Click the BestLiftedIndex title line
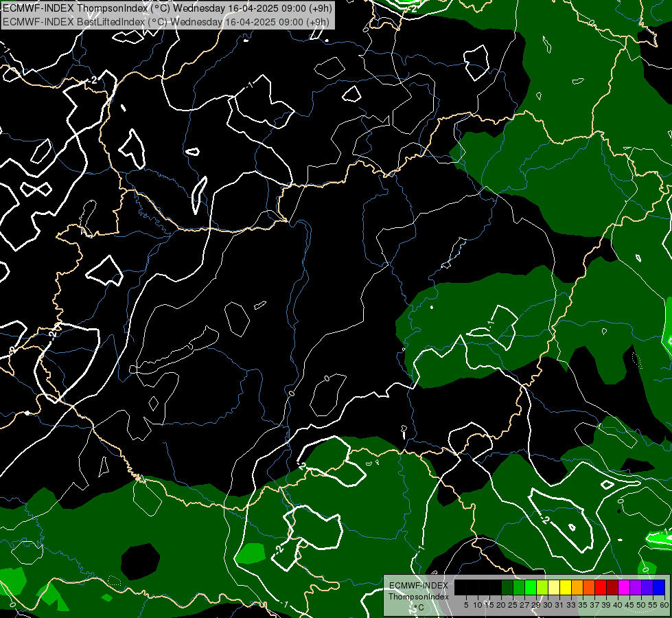Viewport: 672px width, 618px height. click(x=166, y=22)
